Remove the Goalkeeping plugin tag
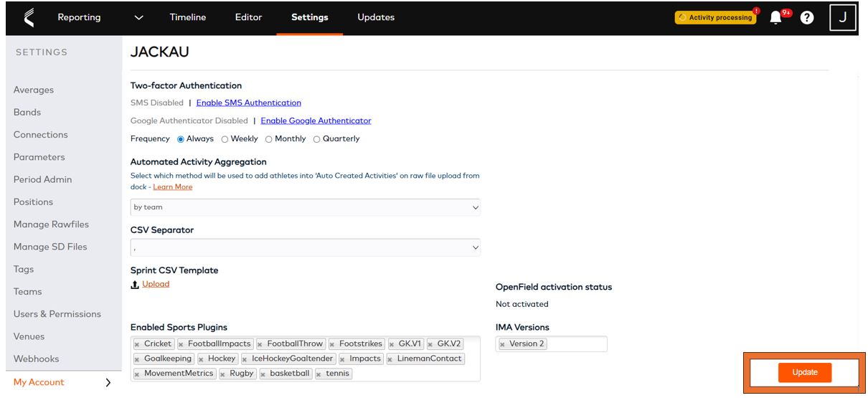Screen dimensions: 868x398 point(138,359)
